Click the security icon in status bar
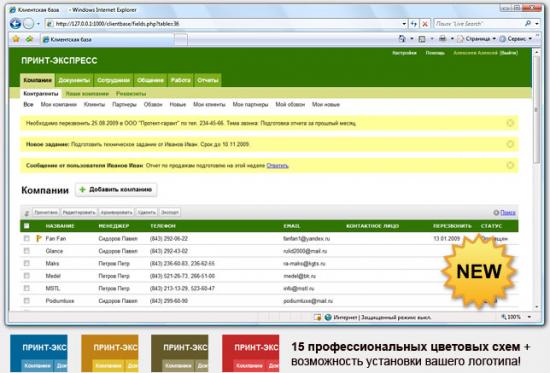This screenshot has height=373, width=550. (317, 317)
